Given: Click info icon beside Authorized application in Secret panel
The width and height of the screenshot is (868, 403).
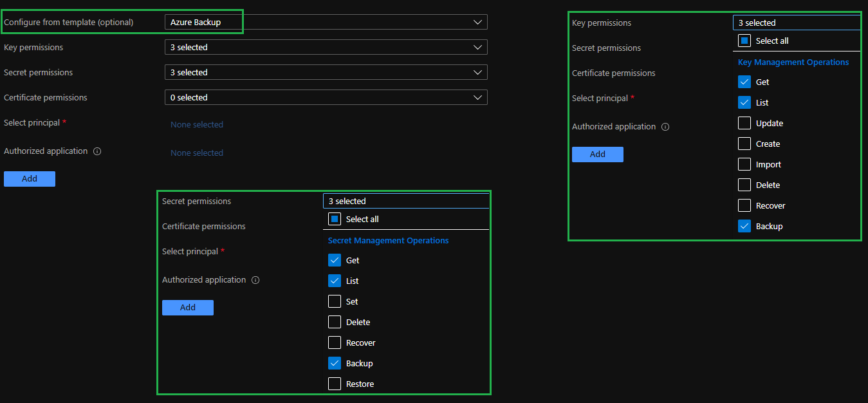Looking at the screenshot, I should [x=255, y=280].
